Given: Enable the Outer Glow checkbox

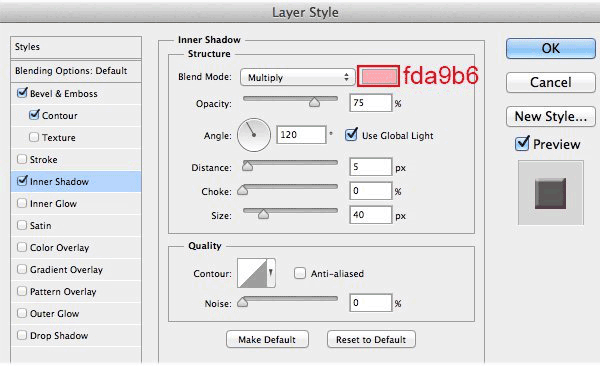Looking at the screenshot, I should tap(22, 313).
